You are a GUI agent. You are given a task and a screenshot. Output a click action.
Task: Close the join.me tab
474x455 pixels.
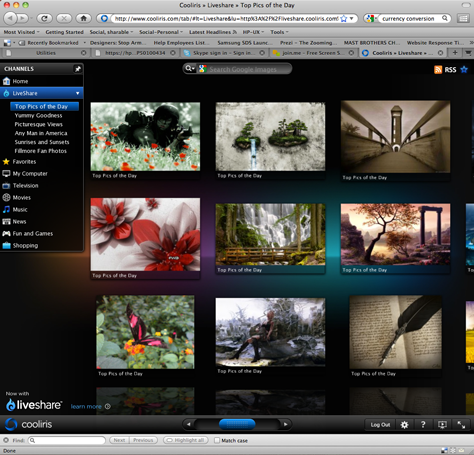click(x=351, y=53)
